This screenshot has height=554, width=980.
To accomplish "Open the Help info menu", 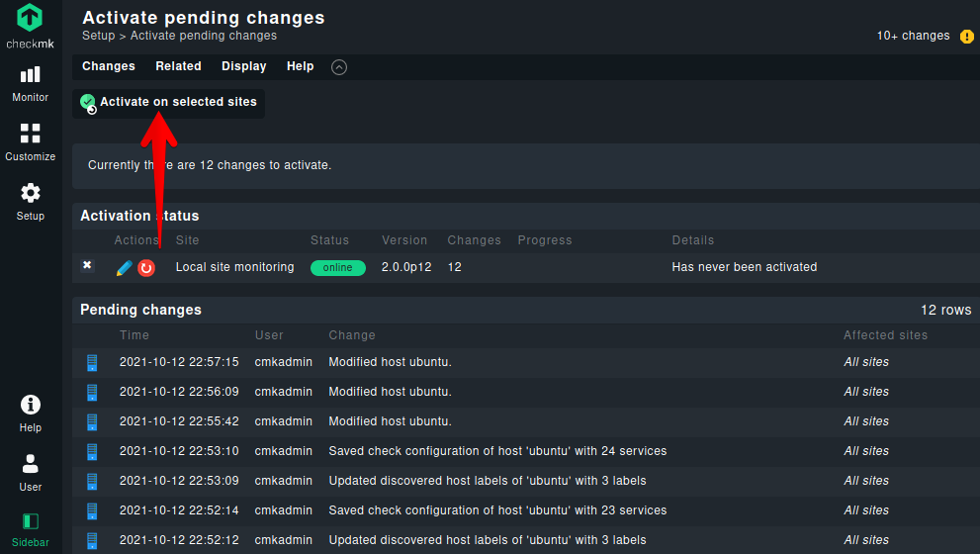I will coord(30,414).
